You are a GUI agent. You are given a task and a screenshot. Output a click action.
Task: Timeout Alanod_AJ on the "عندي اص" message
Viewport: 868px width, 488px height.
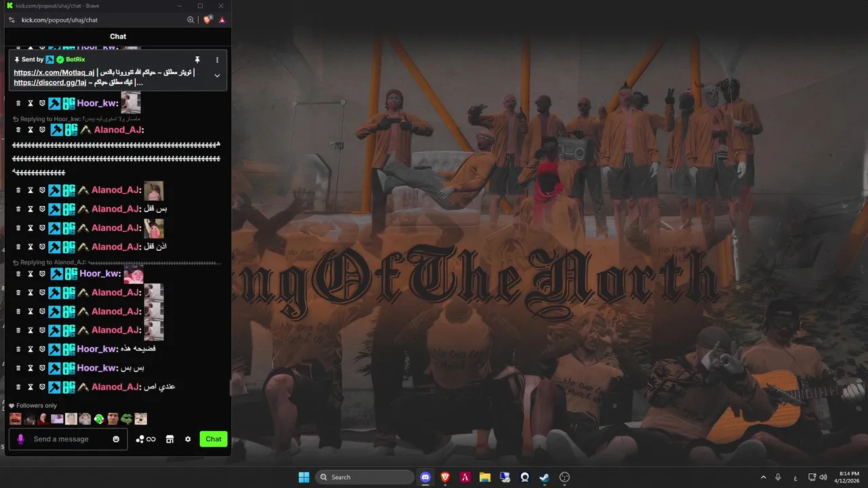pos(30,387)
